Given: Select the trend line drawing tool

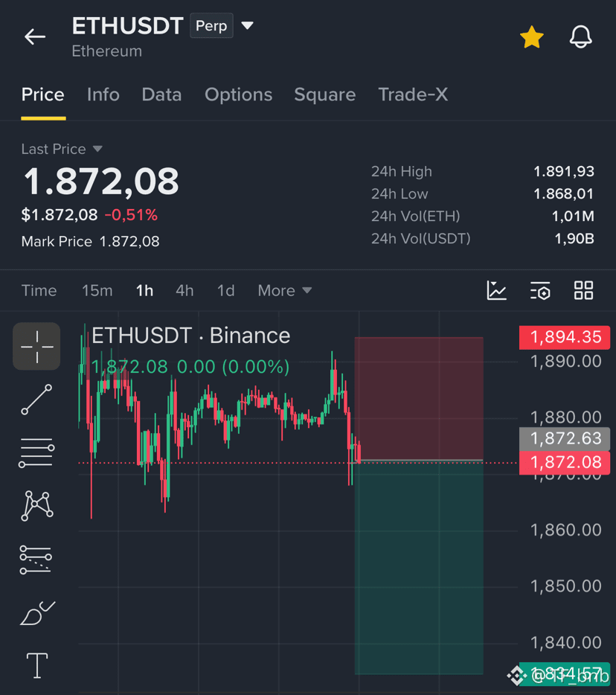Looking at the screenshot, I should tap(36, 400).
